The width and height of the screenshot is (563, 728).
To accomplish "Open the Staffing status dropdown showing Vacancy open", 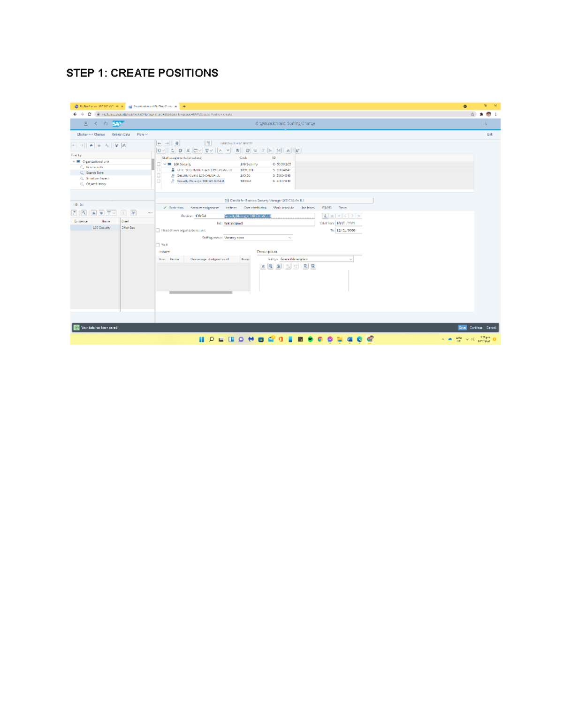I will (x=289, y=238).
